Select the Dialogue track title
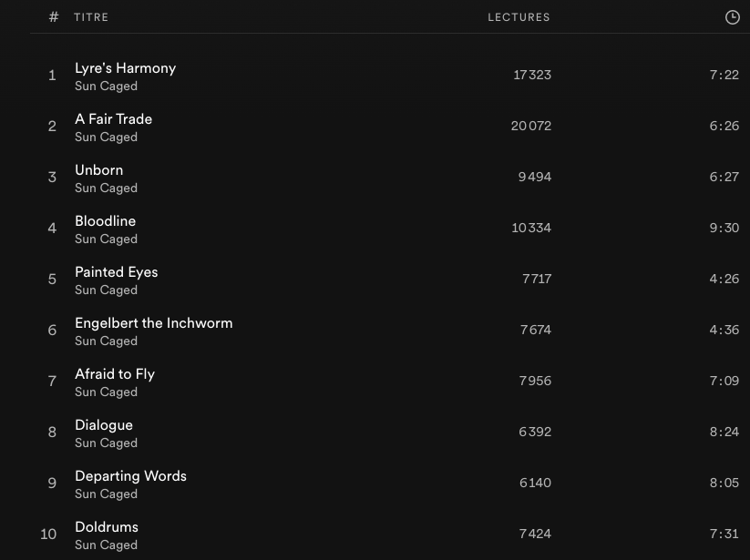The height and width of the screenshot is (560, 750). tap(104, 425)
